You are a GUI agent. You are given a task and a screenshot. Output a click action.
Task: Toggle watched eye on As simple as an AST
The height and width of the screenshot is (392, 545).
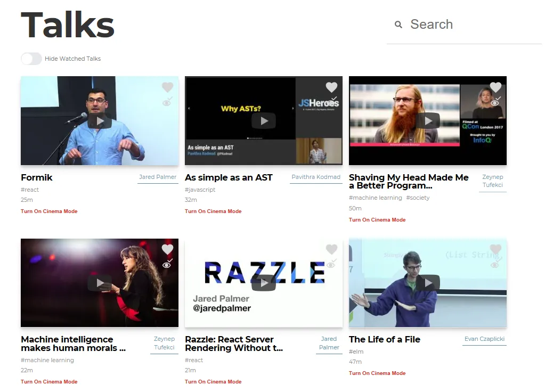click(x=332, y=102)
